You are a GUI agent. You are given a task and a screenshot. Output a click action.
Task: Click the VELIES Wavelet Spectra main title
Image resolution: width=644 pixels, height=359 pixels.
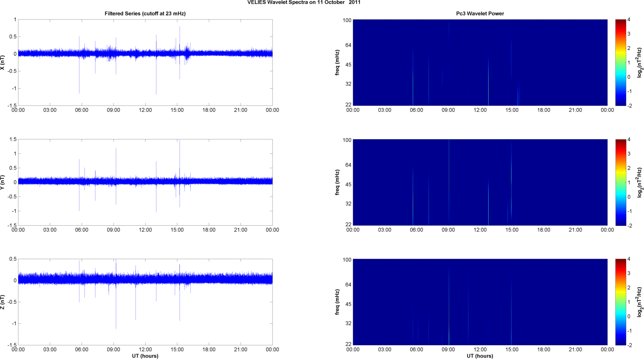(x=304, y=3)
